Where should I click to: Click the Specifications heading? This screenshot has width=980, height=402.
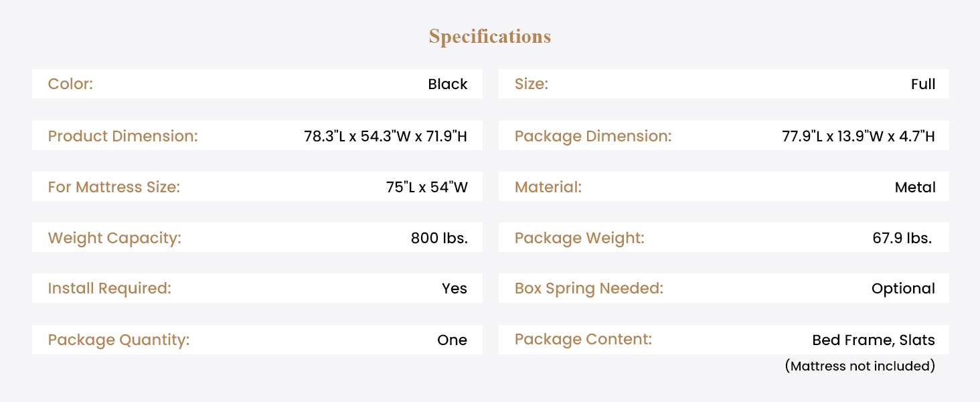click(489, 36)
